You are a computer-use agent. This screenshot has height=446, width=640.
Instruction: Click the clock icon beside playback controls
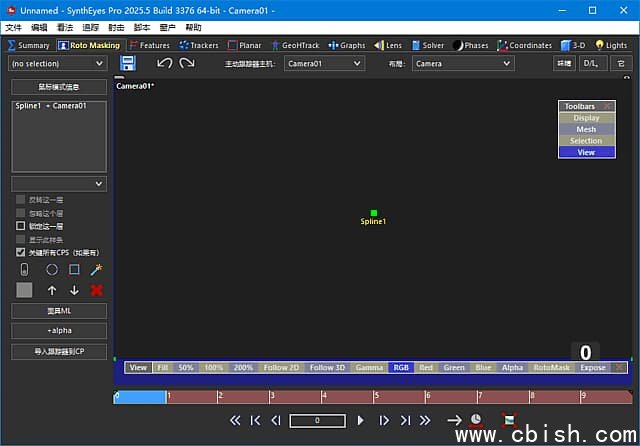476,419
